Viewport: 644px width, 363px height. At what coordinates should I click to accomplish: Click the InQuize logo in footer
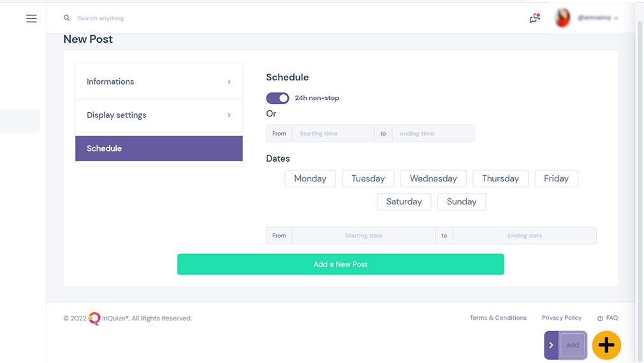click(x=94, y=318)
